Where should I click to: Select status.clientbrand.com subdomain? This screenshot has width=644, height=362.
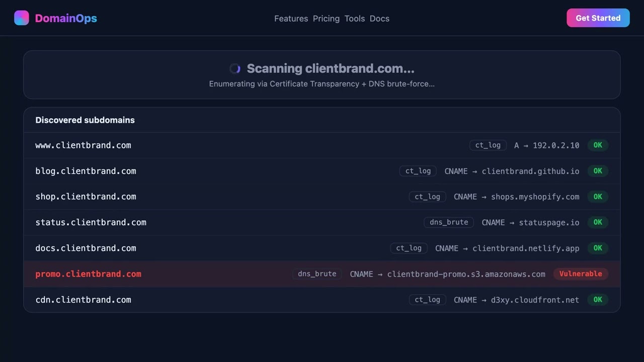click(x=91, y=222)
